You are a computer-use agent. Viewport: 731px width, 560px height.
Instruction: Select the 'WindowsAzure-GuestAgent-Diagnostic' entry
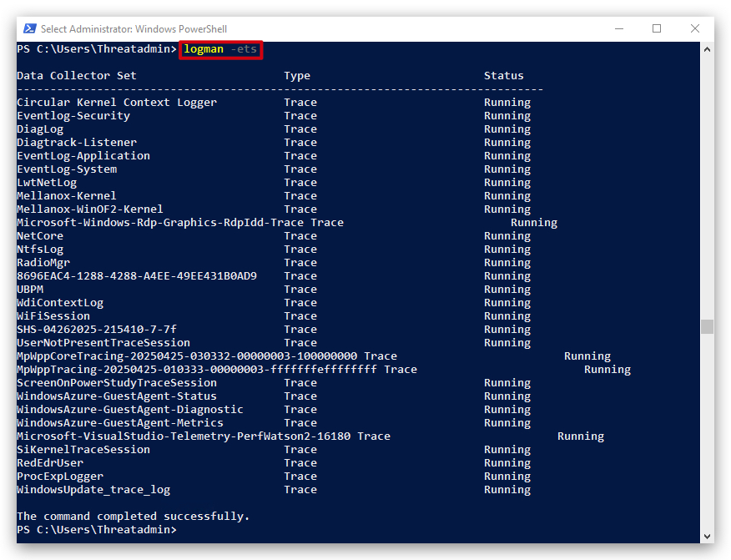130,410
